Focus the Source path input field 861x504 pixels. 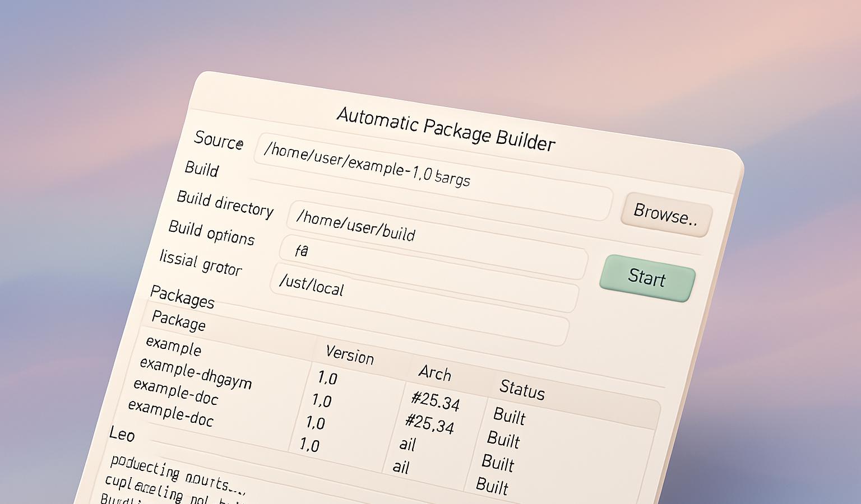pos(432,177)
